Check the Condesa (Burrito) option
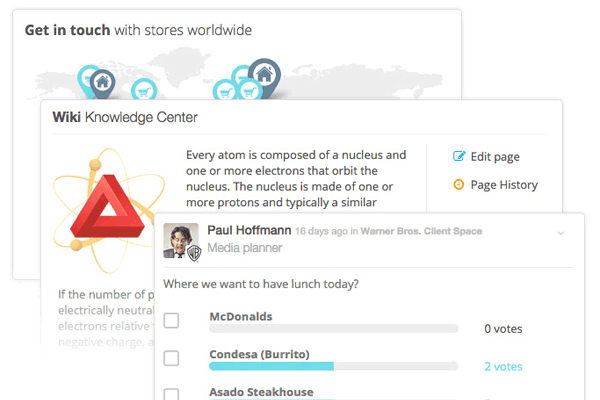Viewport: 600px width, 400px height. click(x=172, y=358)
